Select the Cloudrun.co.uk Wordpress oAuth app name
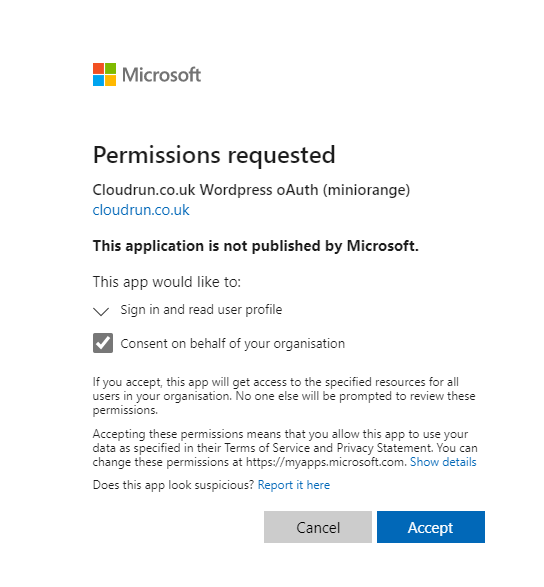Image resolution: width=544 pixels, height=587 pixels. pos(251,190)
